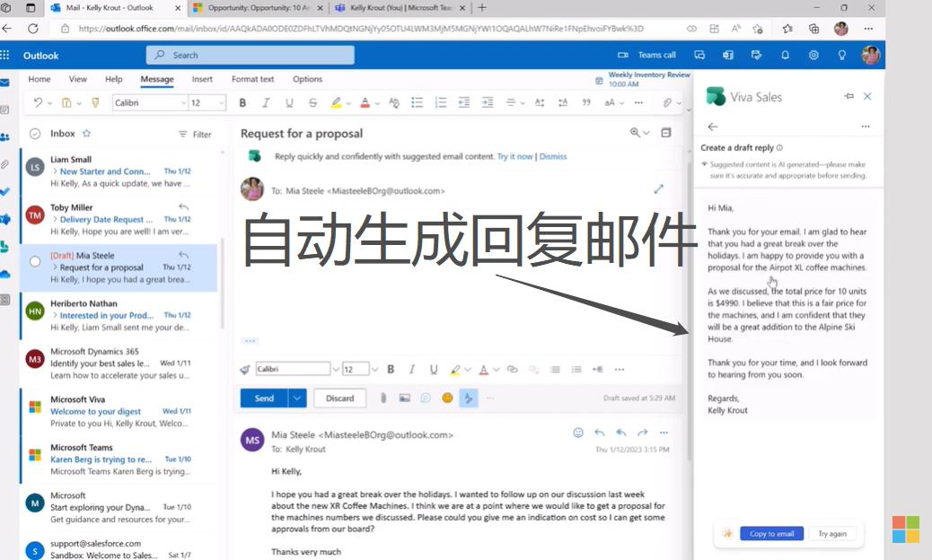Open more ribbon options ellipsis
This screenshot has width=932, height=560.
pos(638,102)
